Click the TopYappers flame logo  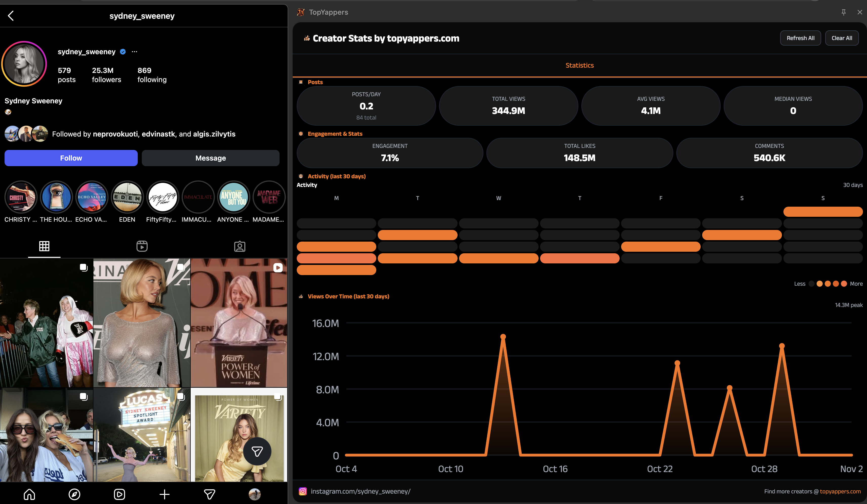[x=301, y=12]
